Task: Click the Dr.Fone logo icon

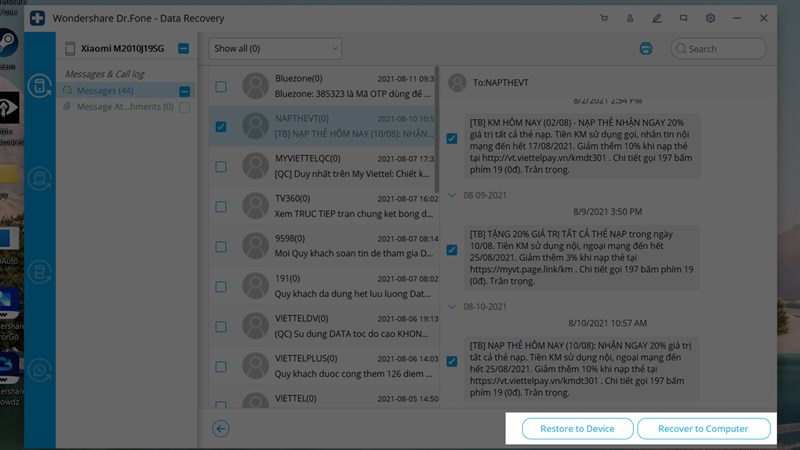Action: [37, 18]
